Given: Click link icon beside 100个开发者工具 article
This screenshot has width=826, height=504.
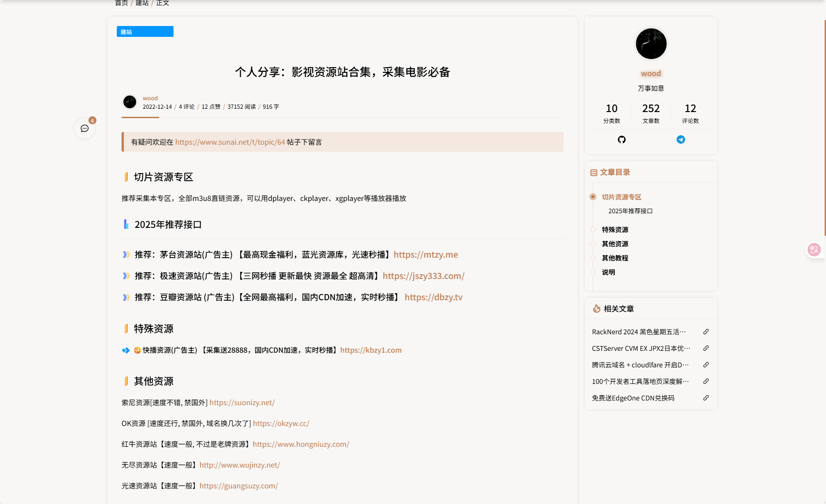Looking at the screenshot, I should tap(705, 382).
